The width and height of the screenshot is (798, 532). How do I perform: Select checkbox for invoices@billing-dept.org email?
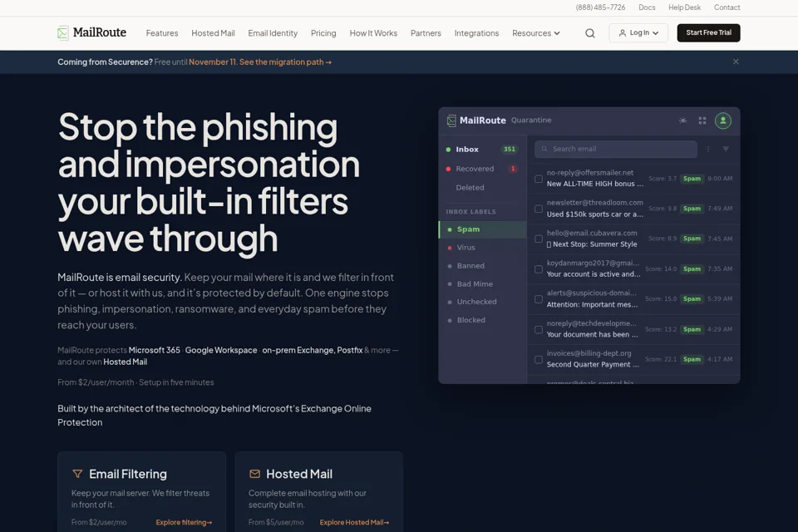click(x=539, y=359)
